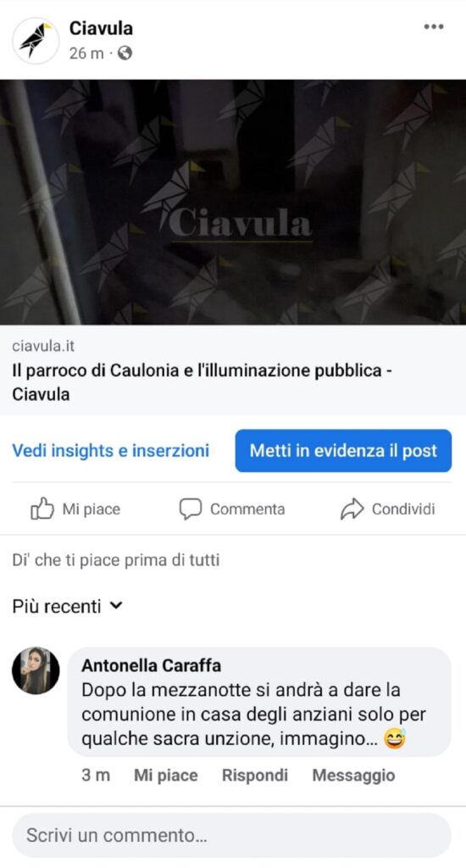The width and height of the screenshot is (466, 868).
Task: Open the article preview image
Action: 233,202
